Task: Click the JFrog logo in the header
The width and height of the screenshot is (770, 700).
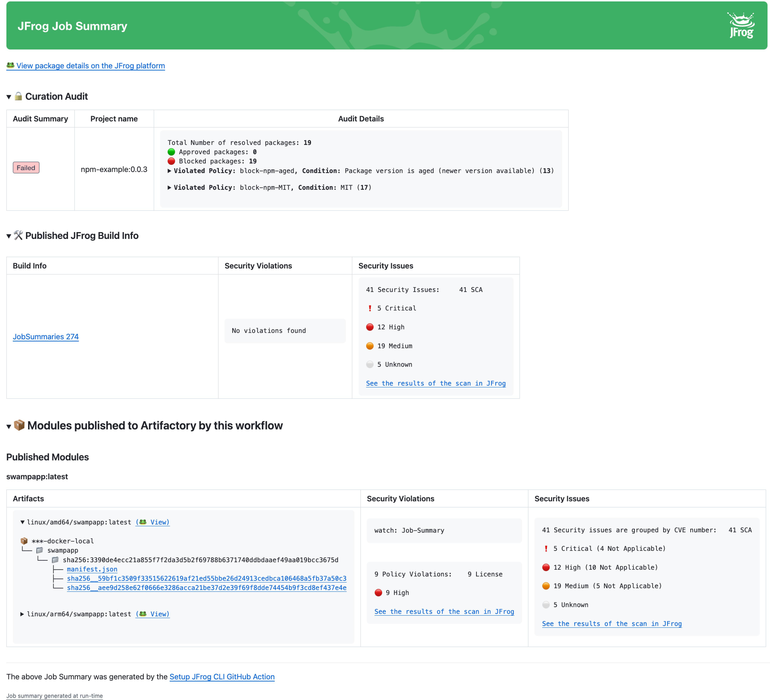Action: 741,25
